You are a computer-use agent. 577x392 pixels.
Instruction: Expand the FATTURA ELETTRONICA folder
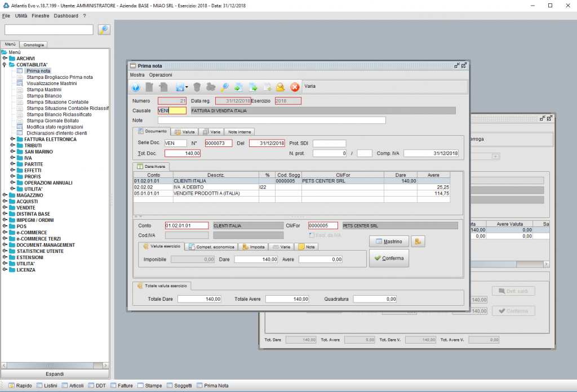[13, 139]
